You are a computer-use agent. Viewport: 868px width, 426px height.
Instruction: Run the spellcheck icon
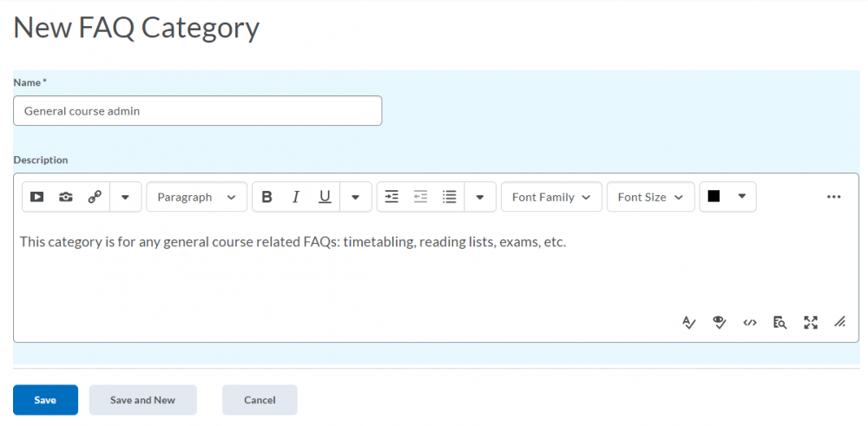coord(688,323)
